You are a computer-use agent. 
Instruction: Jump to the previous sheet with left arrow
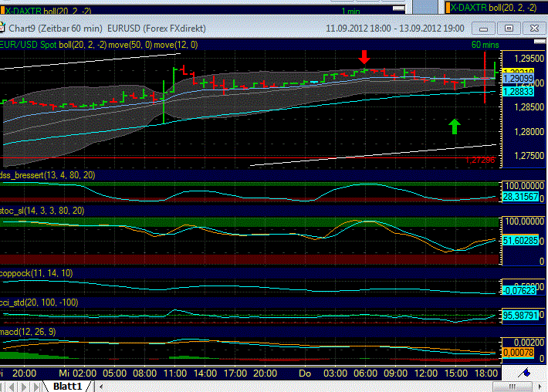tap(12, 387)
